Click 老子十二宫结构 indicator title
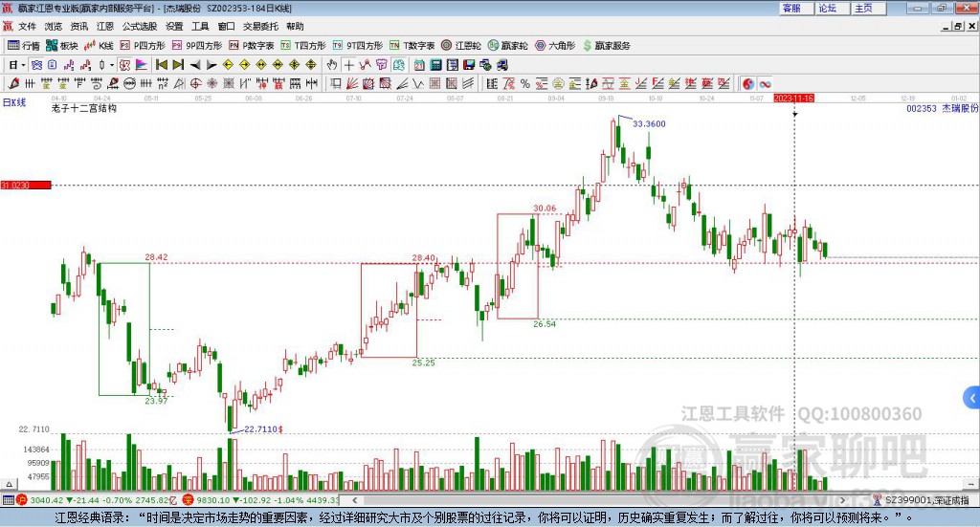This screenshot has width=980, height=527. pyautogui.click(x=84, y=108)
